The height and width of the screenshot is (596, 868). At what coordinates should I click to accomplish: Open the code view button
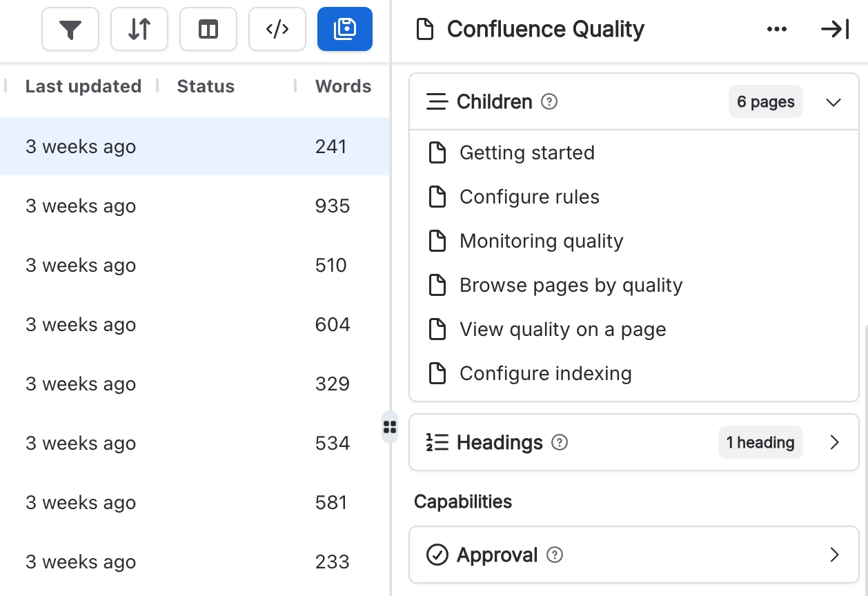277,29
